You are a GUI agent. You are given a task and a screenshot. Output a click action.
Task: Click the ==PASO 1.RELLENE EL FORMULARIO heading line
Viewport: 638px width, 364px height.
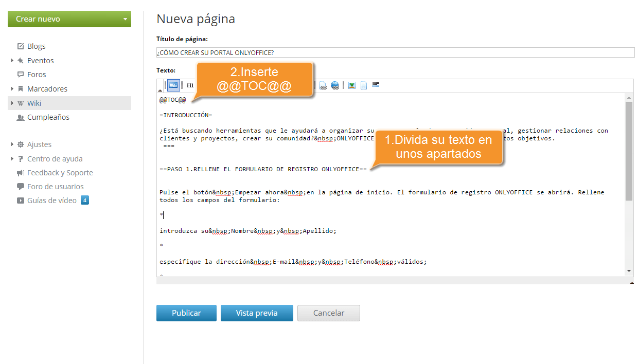pos(263,169)
